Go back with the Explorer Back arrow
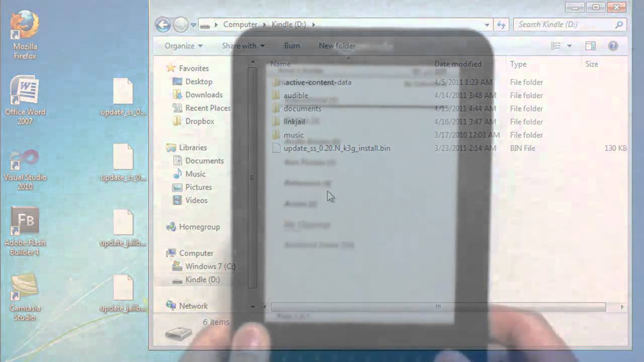644x362 pixels. 163,24
